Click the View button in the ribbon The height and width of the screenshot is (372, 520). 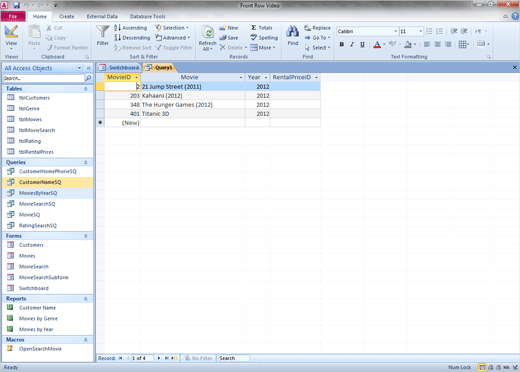11,37
